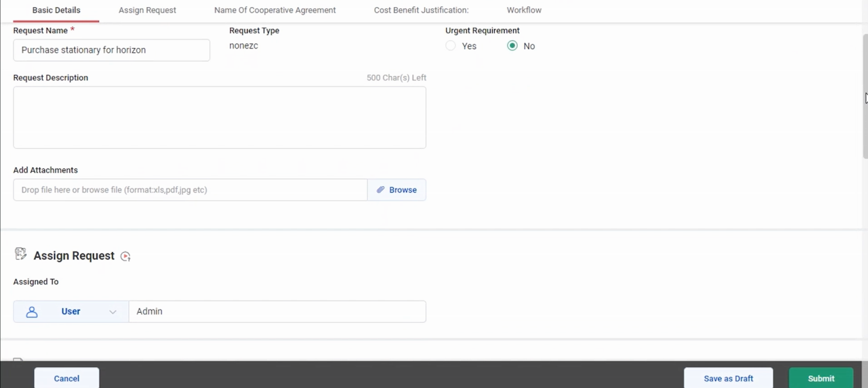Switch to Name Of Cooperative Agreement tab
The width and height of the screenshot is (868, 388).
274,10
